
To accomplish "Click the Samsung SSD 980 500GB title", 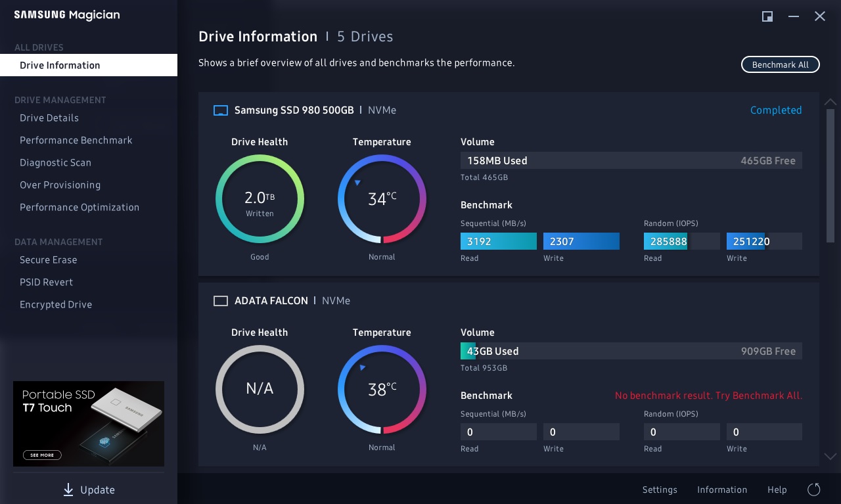I will (294, 110).
